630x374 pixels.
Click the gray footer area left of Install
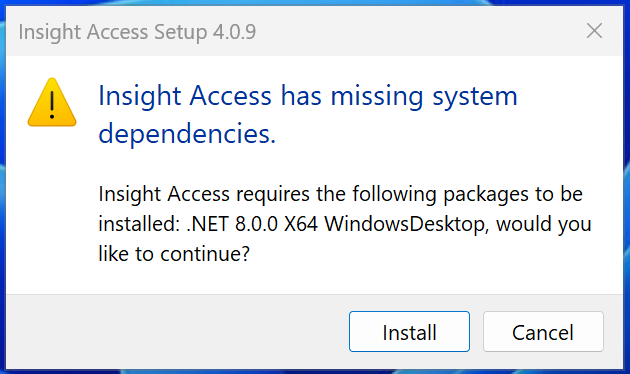(177, 331)
